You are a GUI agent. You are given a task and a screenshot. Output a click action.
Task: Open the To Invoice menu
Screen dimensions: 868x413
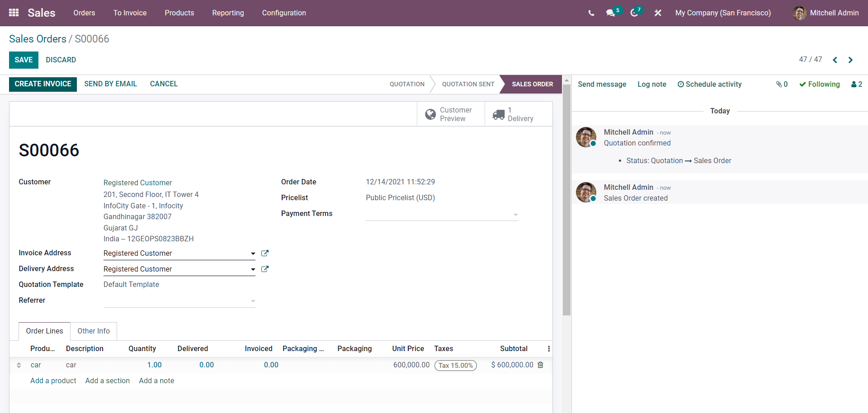click(x=130, y=13)
